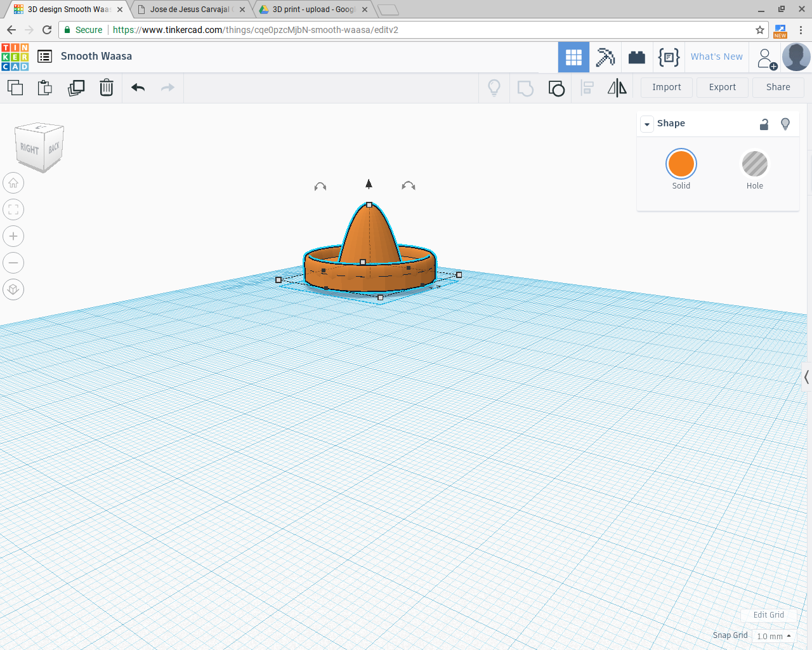Screen dimensions: 812x650
Task: Click Home view button
Action: 13,183
